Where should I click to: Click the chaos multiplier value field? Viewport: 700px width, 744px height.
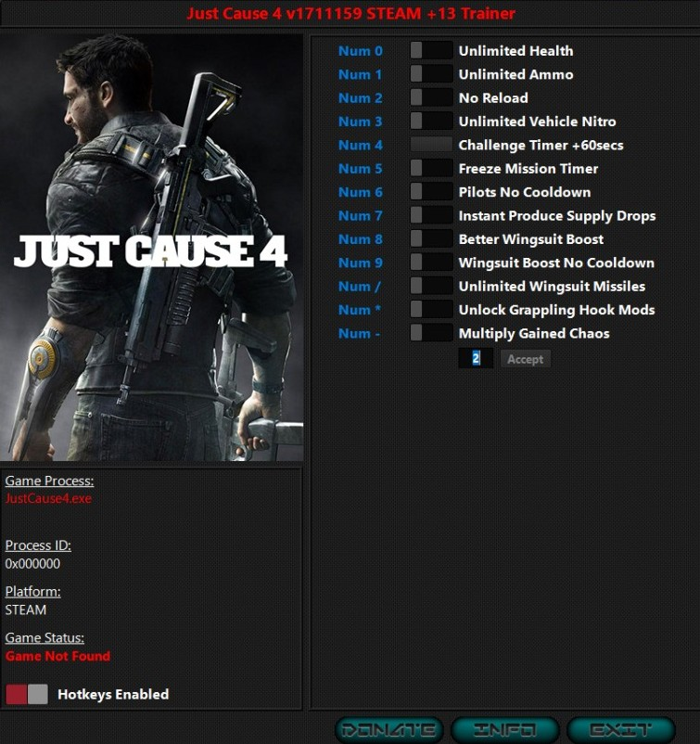point(476,359)
